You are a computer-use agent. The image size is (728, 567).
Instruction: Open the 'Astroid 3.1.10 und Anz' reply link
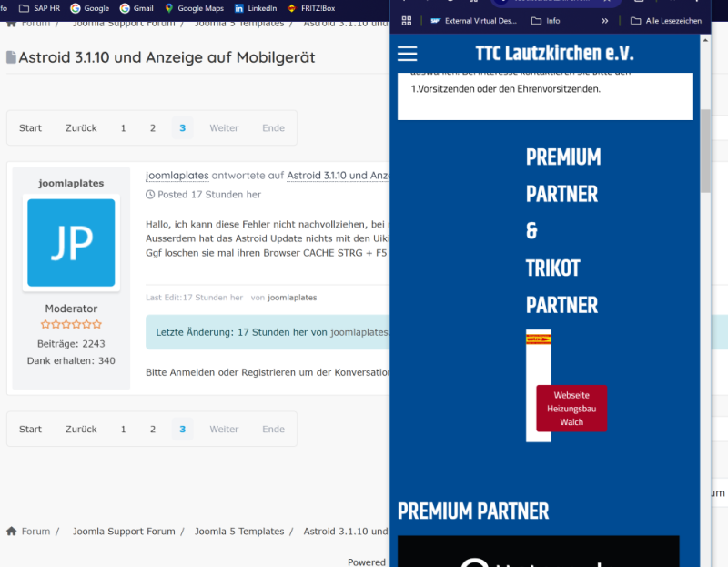(x=339, y=176)
